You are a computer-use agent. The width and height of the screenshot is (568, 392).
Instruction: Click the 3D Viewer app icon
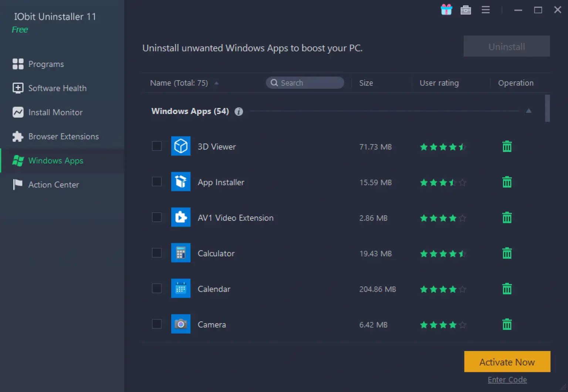[181, 146]
